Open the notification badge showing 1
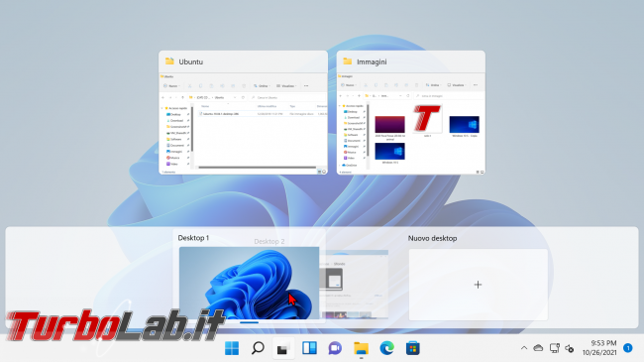The height and width of the screenshot is (362, 644). [x=627, y=348]
